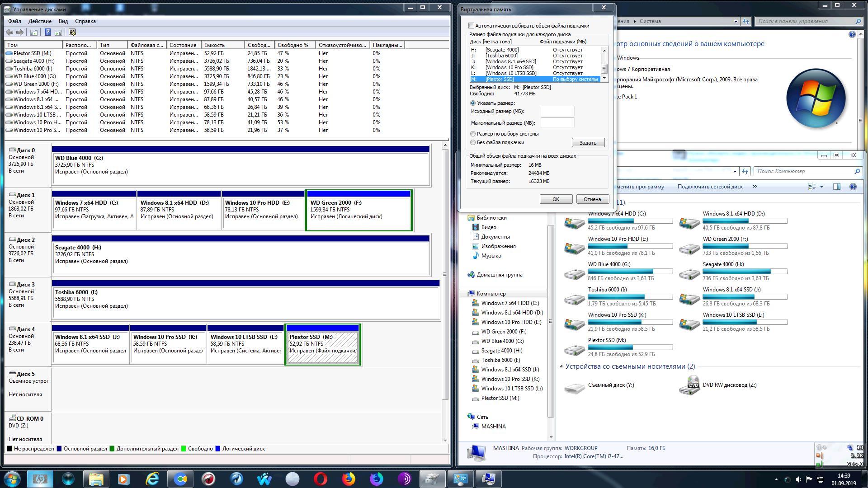Click the 'Основной раздел' legend color swatch
Viewport: 868px width, 488px height.
[x=60, y=449]
